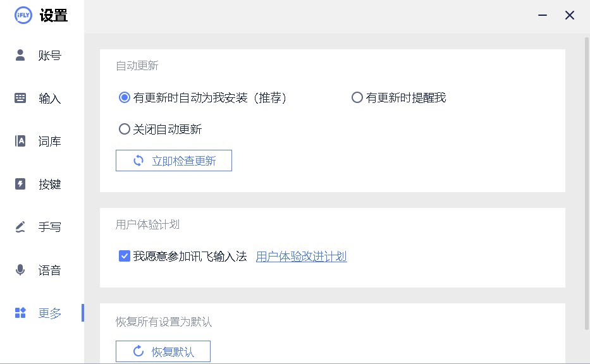Open the 用户体验改进计划 link
Image resolution: width=590 pixels, height=364 pixels.
[x=301, y=256]
